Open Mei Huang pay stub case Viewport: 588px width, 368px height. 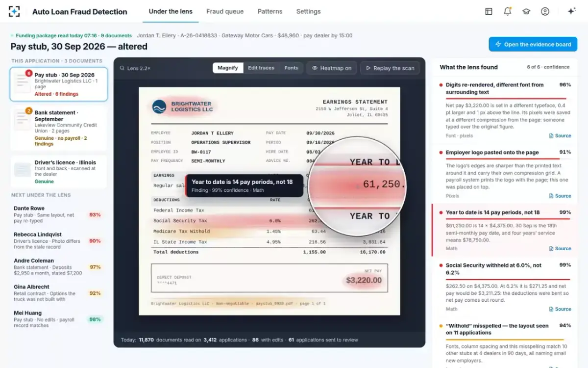(x=59, y=319)
